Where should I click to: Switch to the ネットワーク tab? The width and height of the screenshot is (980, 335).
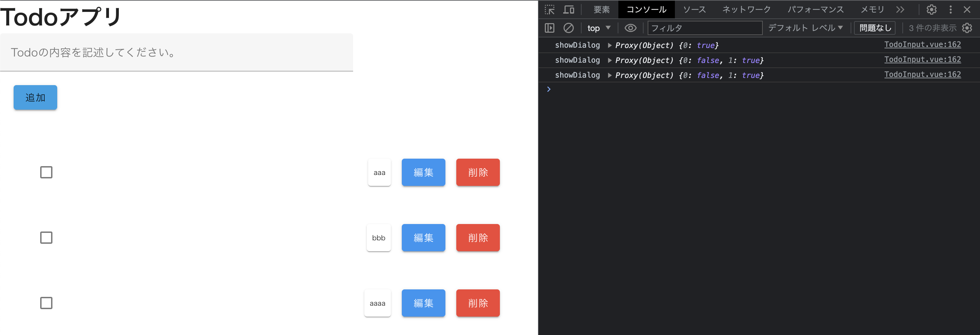746,9
